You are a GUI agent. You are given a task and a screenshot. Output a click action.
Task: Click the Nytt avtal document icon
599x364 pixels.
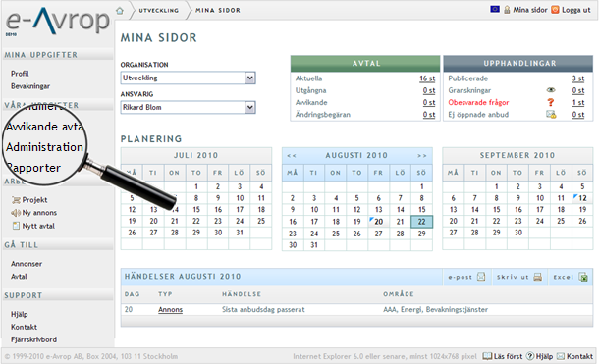tap(16, 226)
